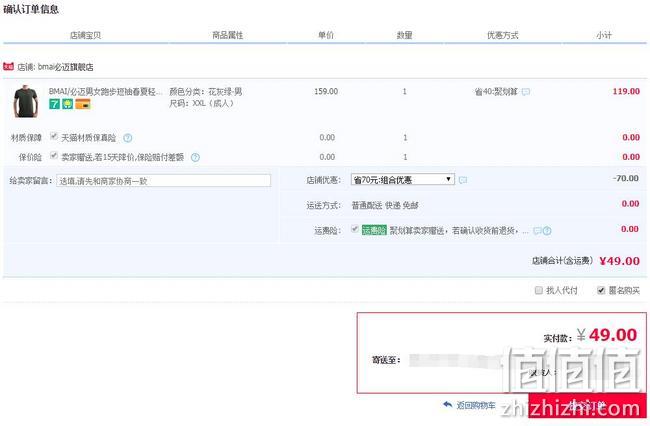Open question-mark help in 运费险 row
This screenshot has width=650, height=426.
point(547,231)
